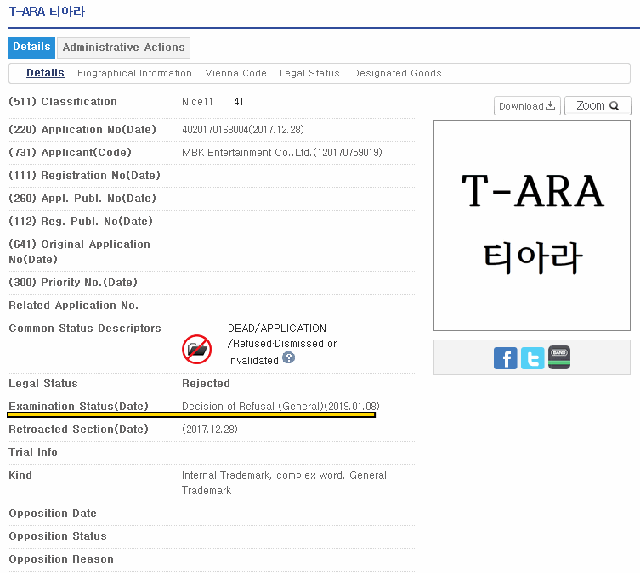Image resolution: width=640 pixels, height=573 pixels.
Task: Share on Twitter icon
Action: (532, 358)
